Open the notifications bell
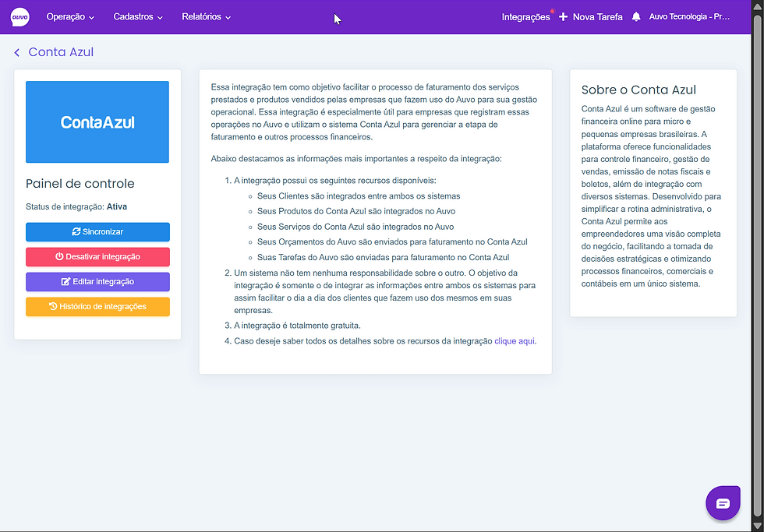 tap(636, 17)
